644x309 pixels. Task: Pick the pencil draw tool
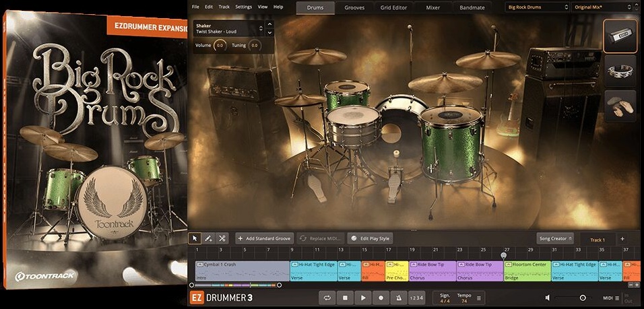[x=208, y=238]
